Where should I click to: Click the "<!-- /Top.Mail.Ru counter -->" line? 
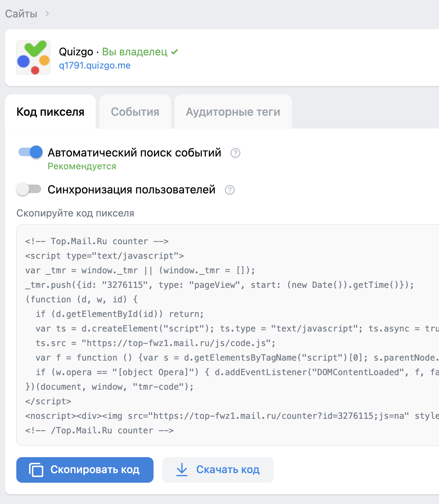(99, 431)
